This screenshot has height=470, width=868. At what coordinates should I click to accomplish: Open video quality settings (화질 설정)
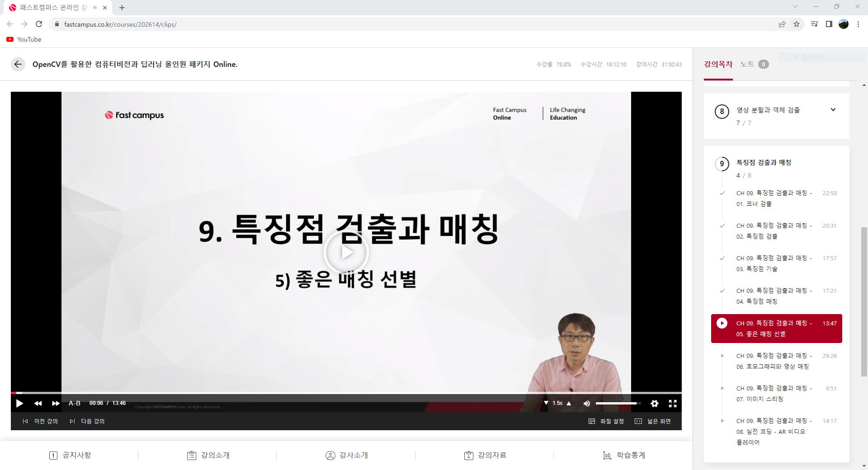pyautogui.click(x=606, y=421)
